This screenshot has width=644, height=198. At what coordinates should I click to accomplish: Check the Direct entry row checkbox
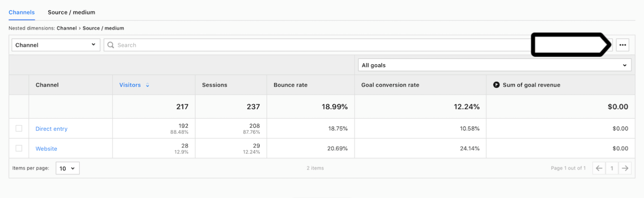(19, 128)
